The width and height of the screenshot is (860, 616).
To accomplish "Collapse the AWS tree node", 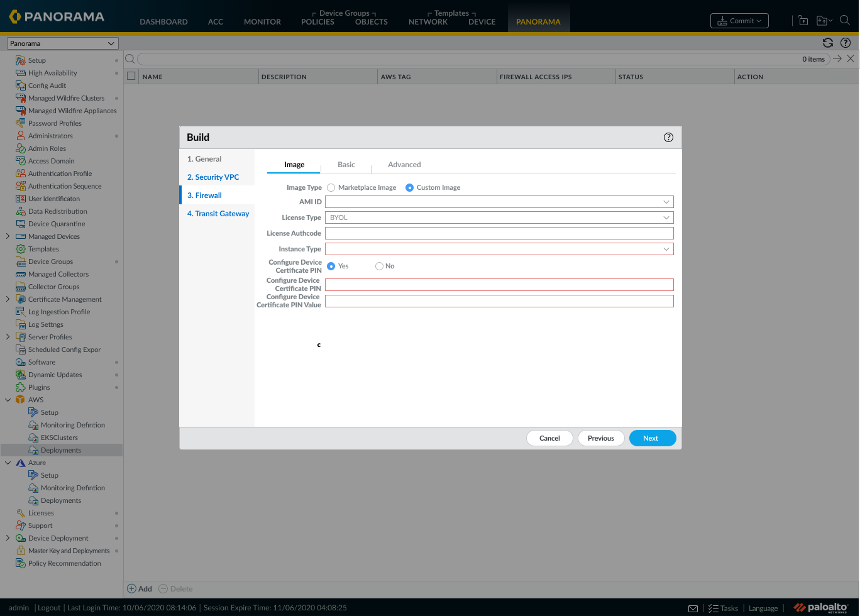I will [x=8, y=400].
